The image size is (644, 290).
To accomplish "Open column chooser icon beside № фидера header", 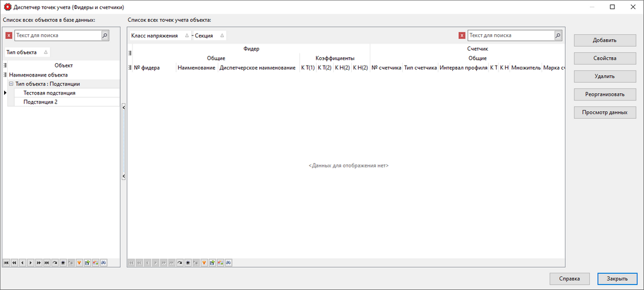I will coord(130,68).
